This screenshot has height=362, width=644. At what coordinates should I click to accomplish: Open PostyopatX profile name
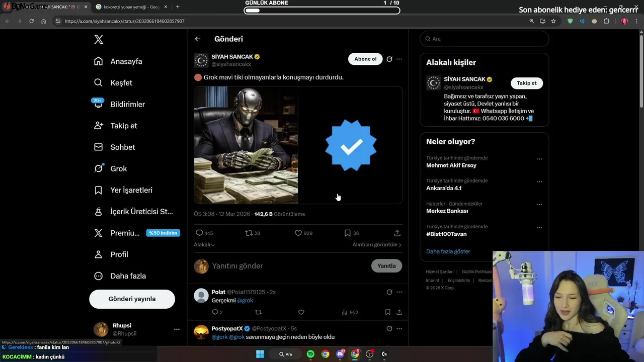click(227, 329)
